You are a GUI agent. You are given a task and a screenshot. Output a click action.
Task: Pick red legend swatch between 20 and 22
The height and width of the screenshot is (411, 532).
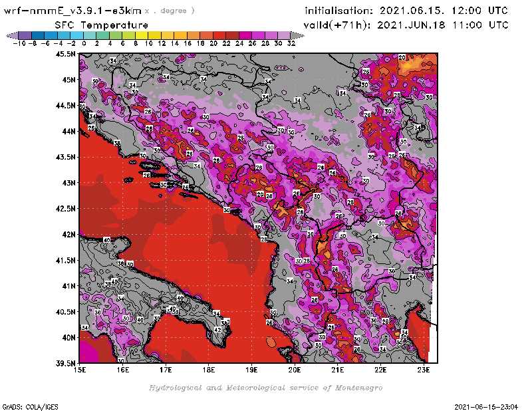pyautogui.click(x=219, y=35)
